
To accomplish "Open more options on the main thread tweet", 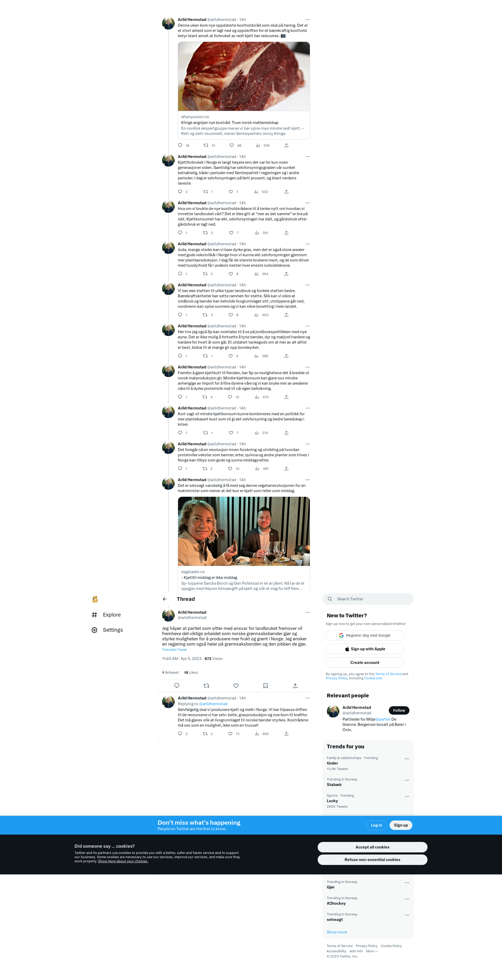I will (308, 612).
